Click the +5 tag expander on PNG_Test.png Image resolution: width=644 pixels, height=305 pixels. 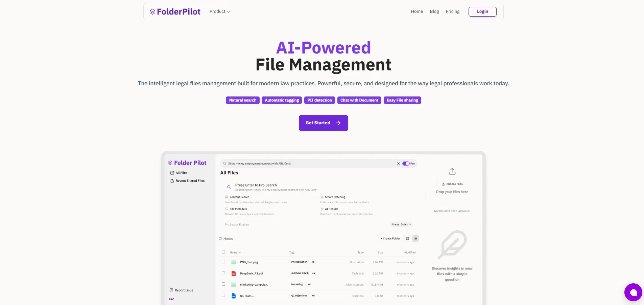pyautogui.click(x=313, y=262)
